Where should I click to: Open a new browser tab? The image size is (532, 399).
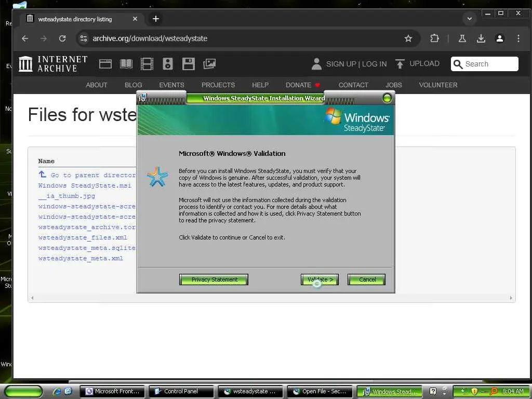click(156, 19)
